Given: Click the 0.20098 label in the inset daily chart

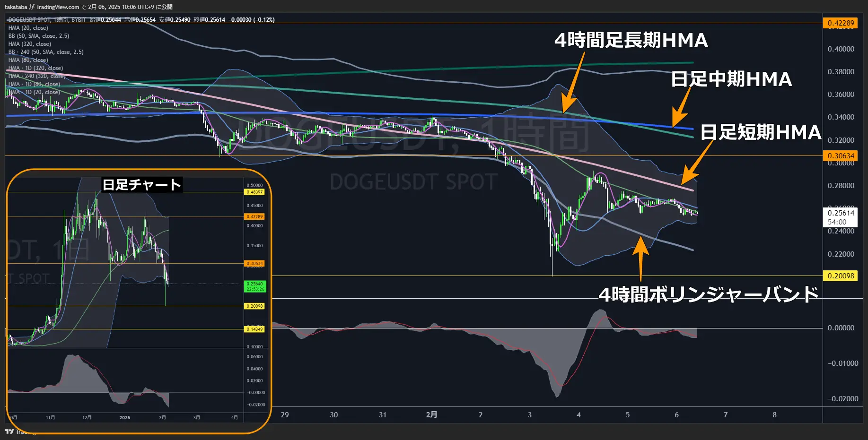Looking at the screenshot, I should (254, 306).
